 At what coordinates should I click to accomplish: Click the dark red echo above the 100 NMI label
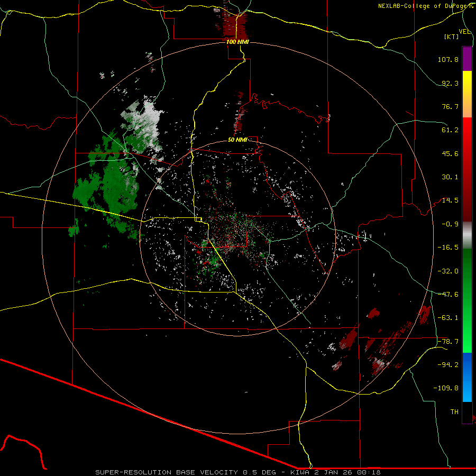(x=235, y=26)
